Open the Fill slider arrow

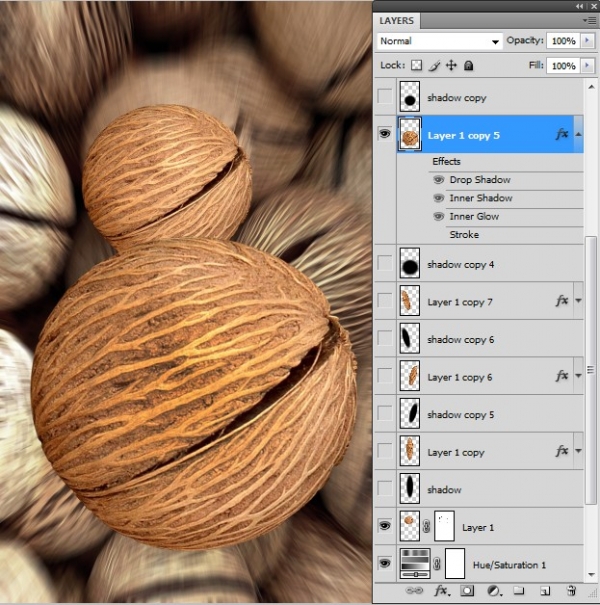[x=587, y=66]
